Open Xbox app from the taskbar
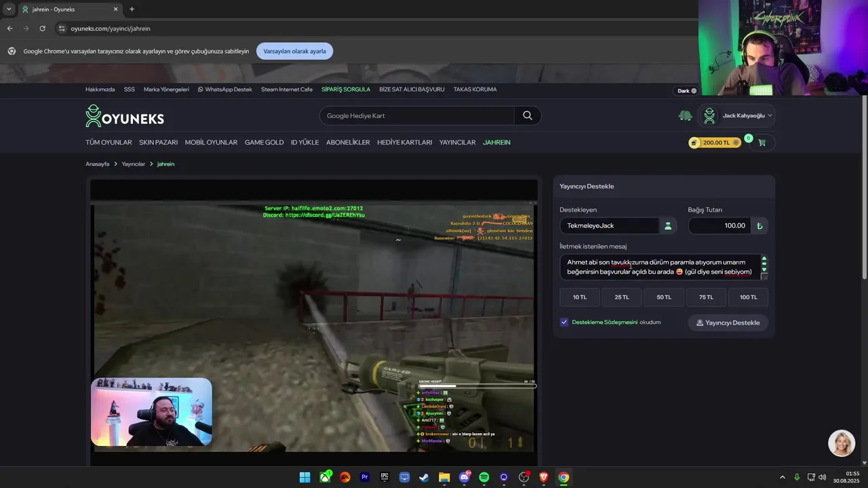This screenshot has width=868, height=488. pos(325,477)
